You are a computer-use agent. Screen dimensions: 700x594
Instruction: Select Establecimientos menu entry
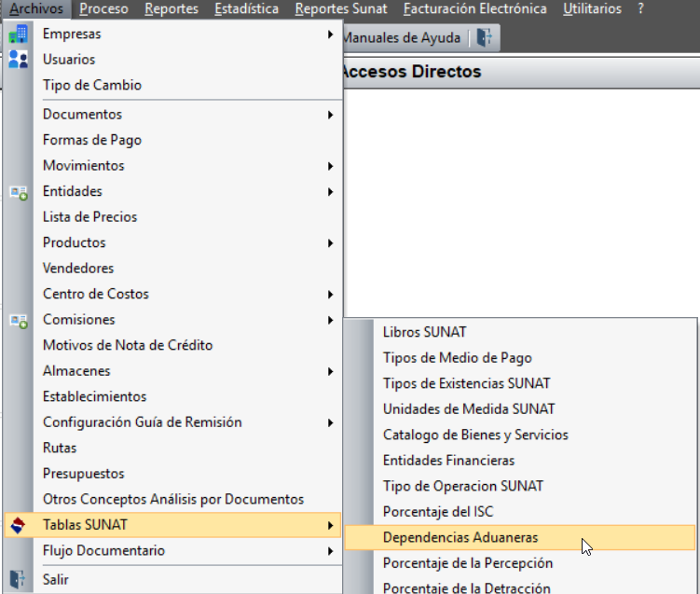[172, 396]
